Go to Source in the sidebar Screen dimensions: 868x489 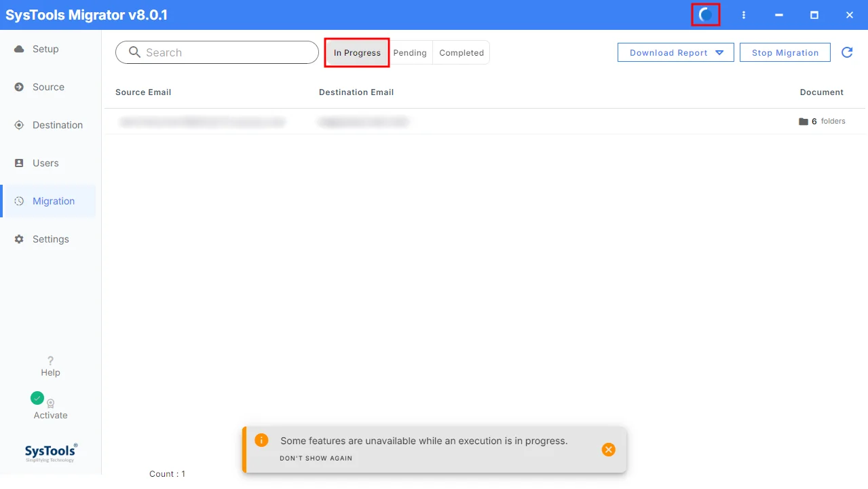[x=48, y=87]
